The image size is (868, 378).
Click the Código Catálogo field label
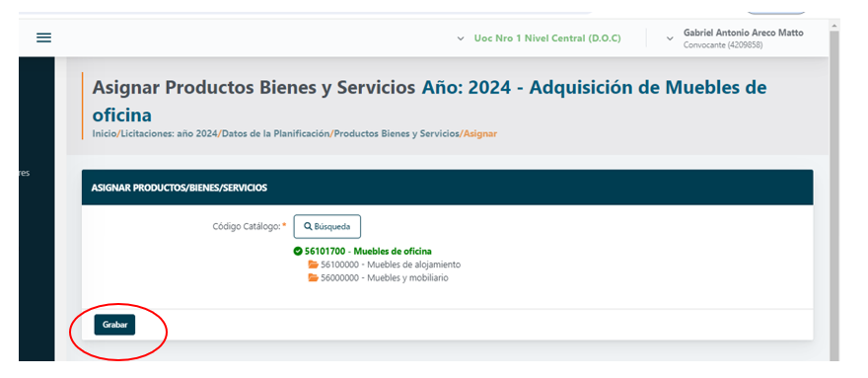pos(250,227)
